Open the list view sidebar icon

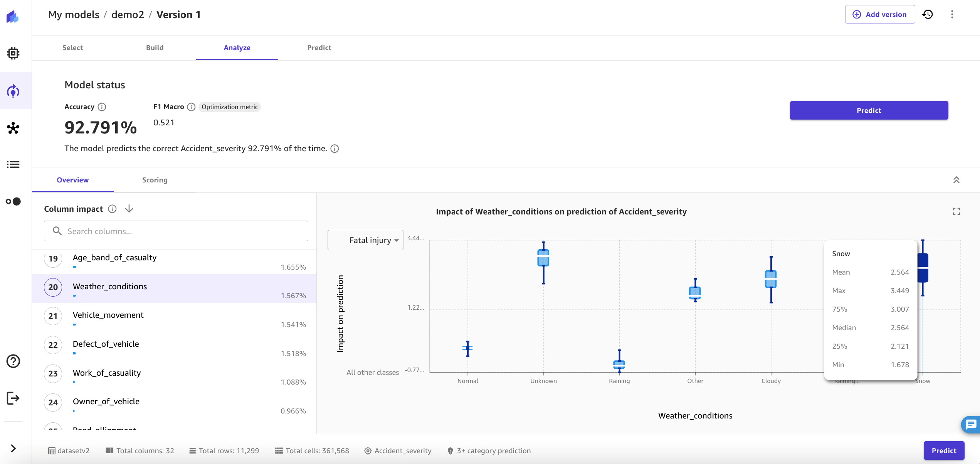pyautogui.click(x=13, y=165)
